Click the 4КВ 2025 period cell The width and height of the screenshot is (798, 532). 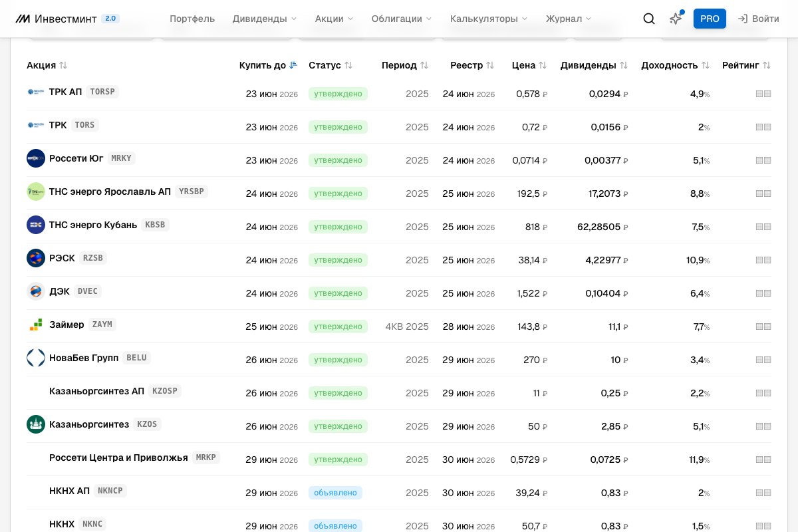[407, 327]
